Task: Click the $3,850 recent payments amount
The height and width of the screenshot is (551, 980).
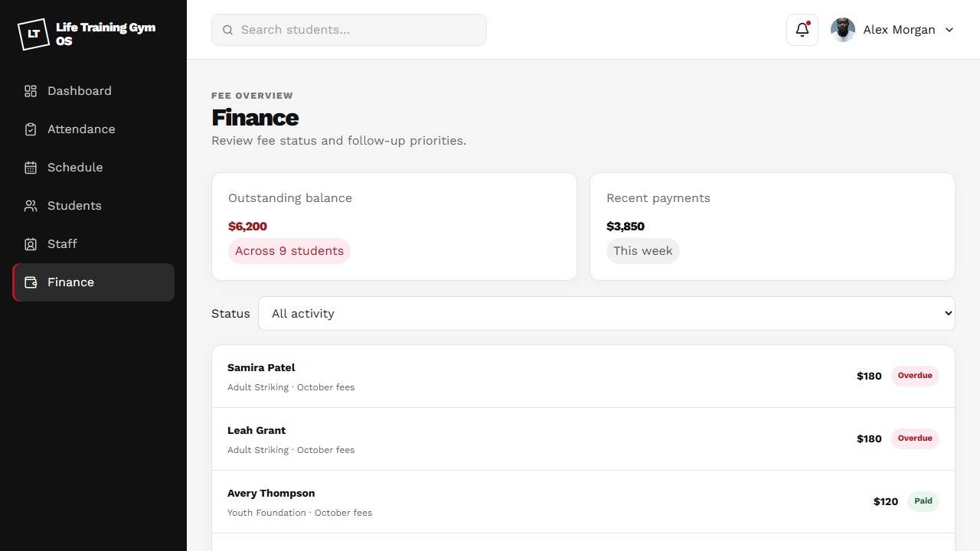Action: (626, 227)
